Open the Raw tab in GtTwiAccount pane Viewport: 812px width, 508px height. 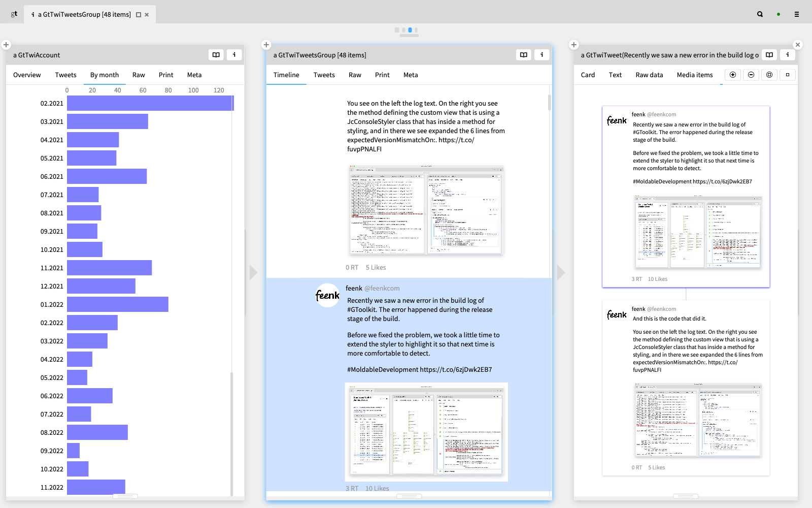[x=139, y=75]
